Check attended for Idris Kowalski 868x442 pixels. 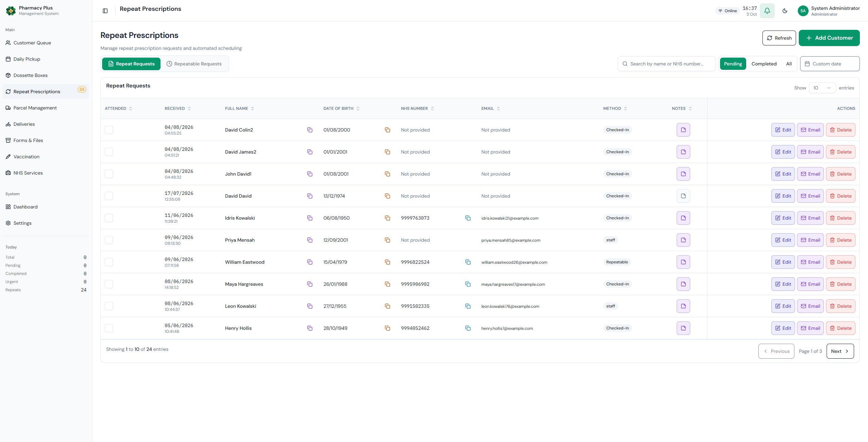pyautogui.click(x=109, y=218)
